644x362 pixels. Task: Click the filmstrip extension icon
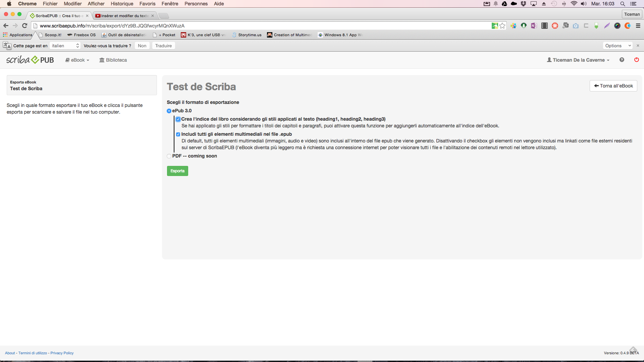click(x=544, y=26)
